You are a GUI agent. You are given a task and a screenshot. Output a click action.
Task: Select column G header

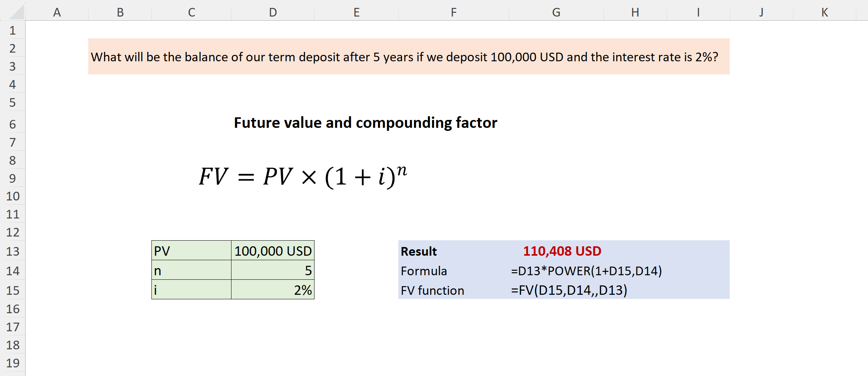tap(556, 12)
